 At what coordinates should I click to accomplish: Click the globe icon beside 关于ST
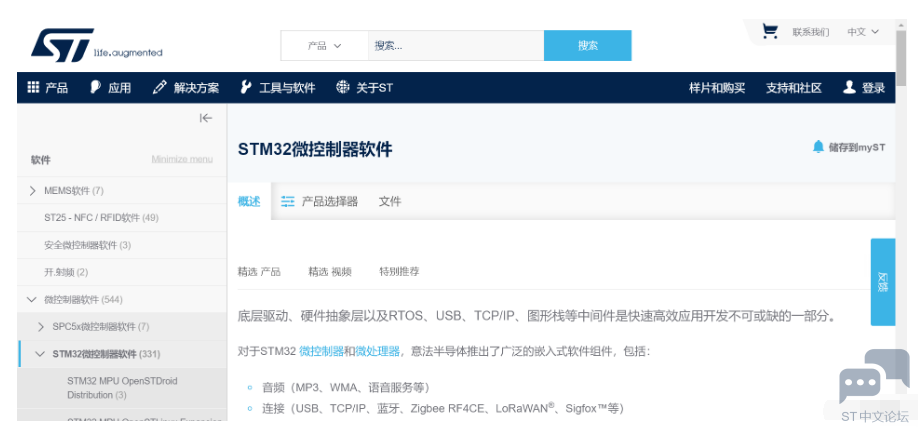pyautogui.click(x=342, y=88)
